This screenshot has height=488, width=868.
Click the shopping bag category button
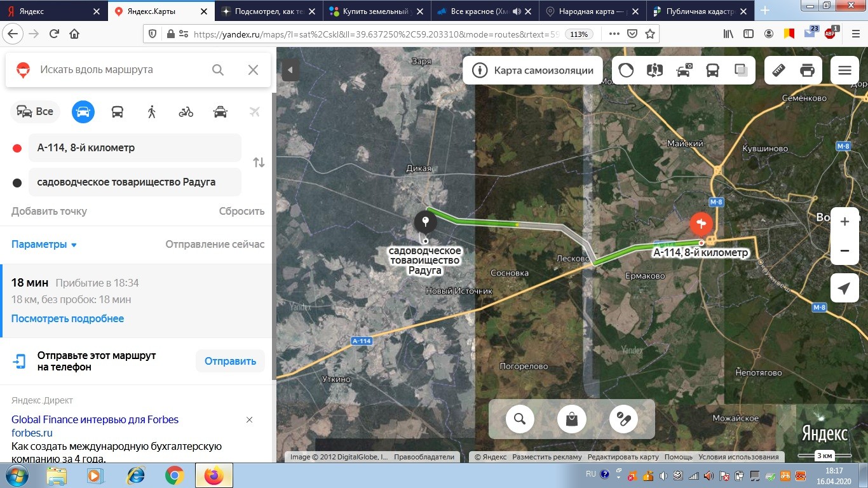pyautogui.click(x=571, y=419)
